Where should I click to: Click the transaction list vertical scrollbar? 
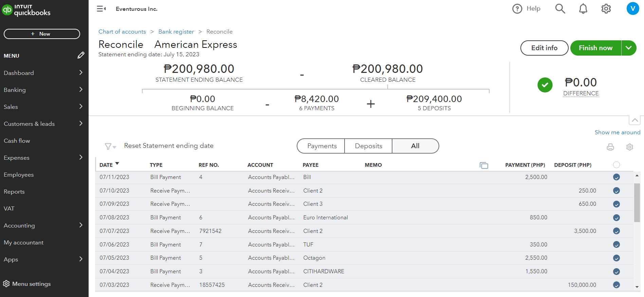coord(637,203)
